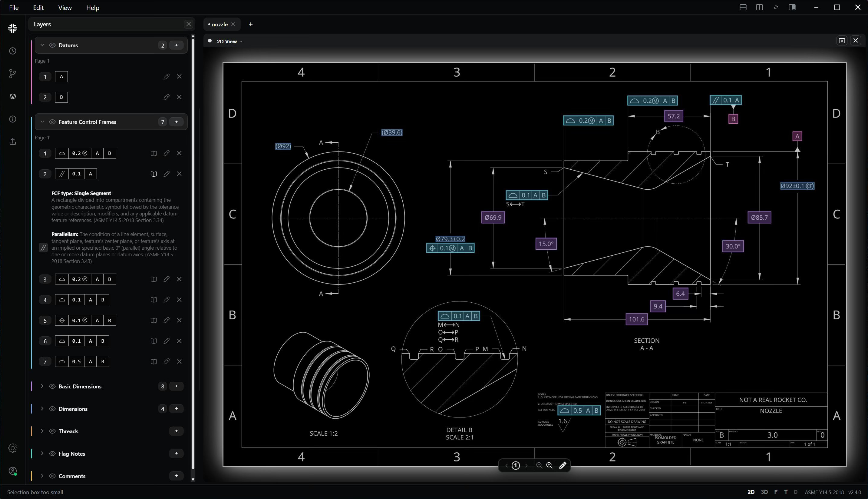The width and height of the screenshot is (868, 499).
Task: Click the app logo icon at top left
Action: coord(13,28)
